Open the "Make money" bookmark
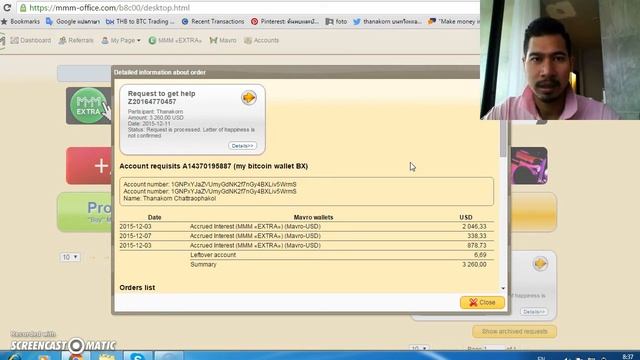 (x=453, y=21)
